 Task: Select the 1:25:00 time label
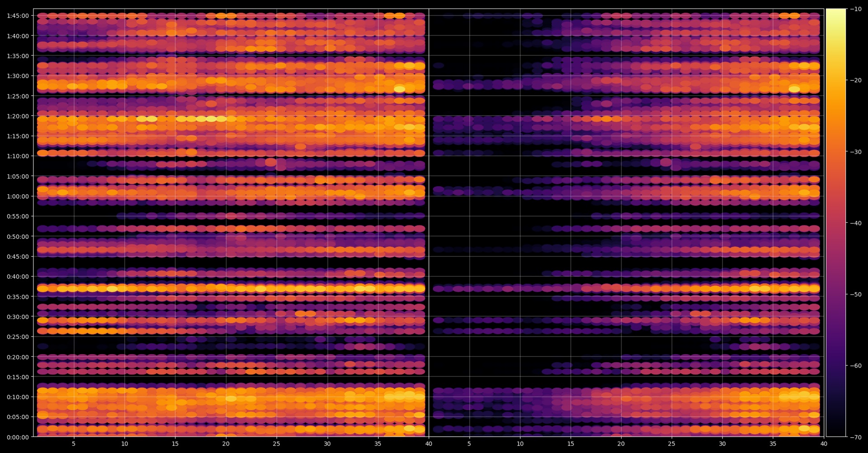pos(18,96)
